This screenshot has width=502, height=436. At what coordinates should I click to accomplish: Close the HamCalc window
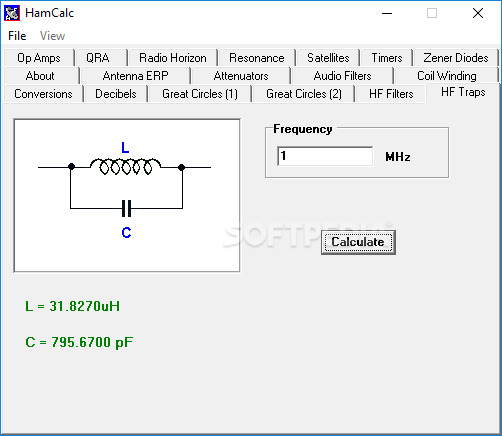pos(478,13)
